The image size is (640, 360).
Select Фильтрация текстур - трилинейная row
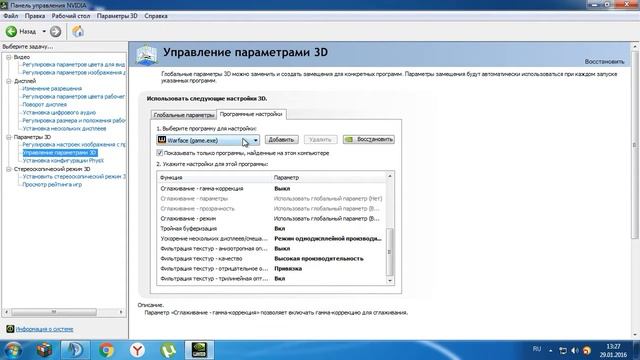271,279
